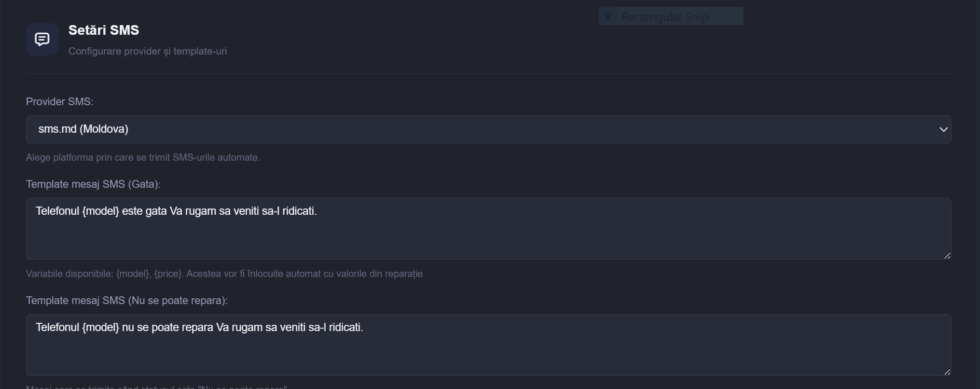Focus the Nu se poate repara text area
980x389 pixels.
point(488,345)
